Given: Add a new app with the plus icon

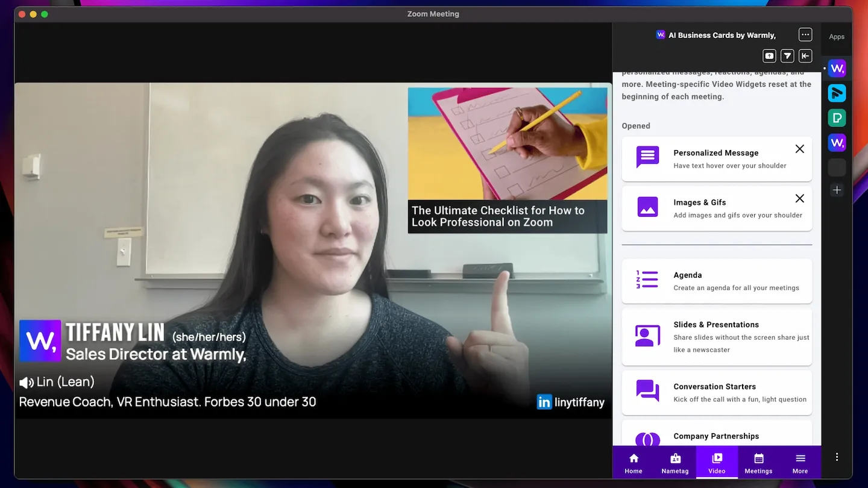Looking at the screenshot, I should (837, 190).
